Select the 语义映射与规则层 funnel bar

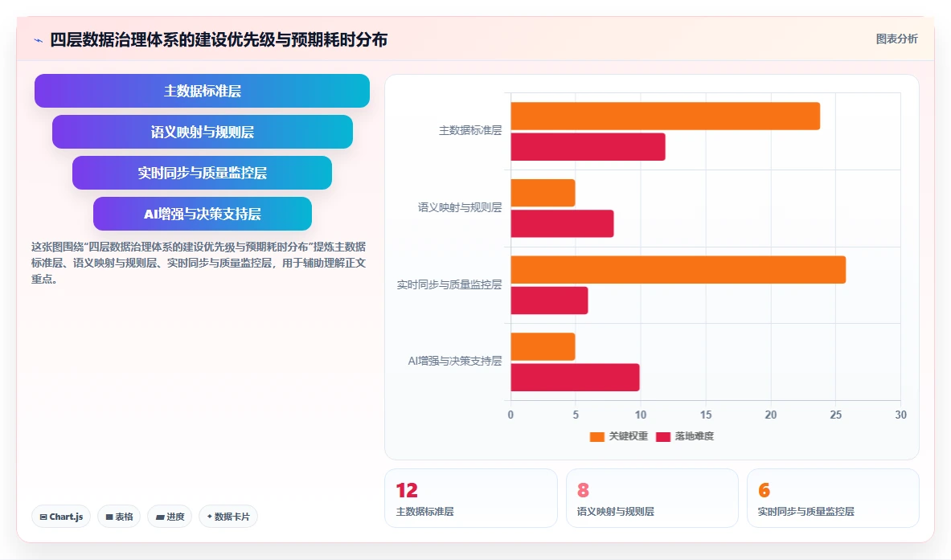[202, 132]
